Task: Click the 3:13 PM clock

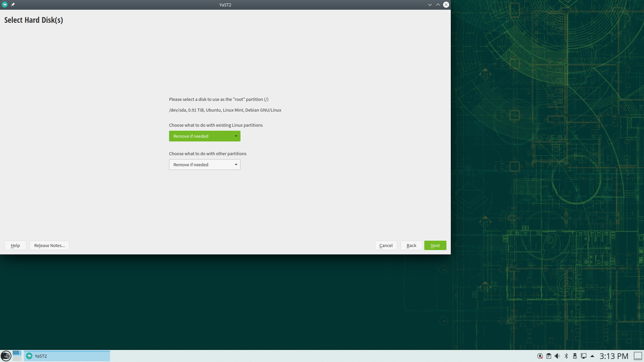Action: (614, 356)
